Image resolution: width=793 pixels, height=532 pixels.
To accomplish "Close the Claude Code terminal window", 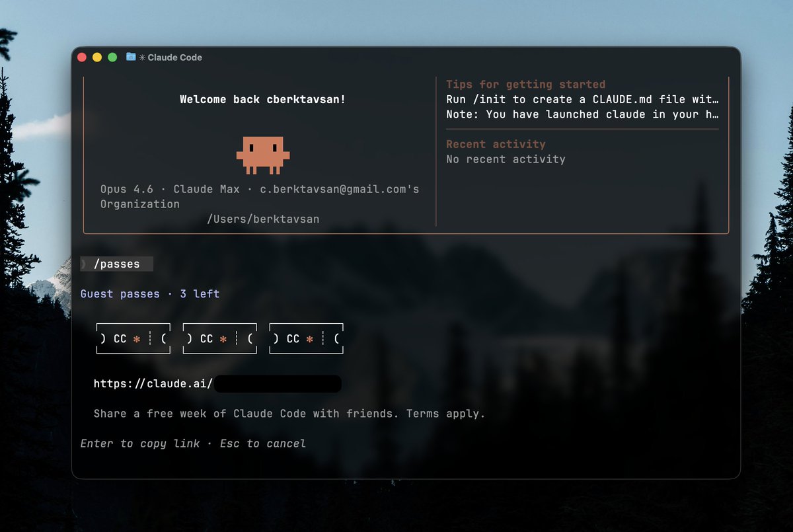I will [82, 57].
